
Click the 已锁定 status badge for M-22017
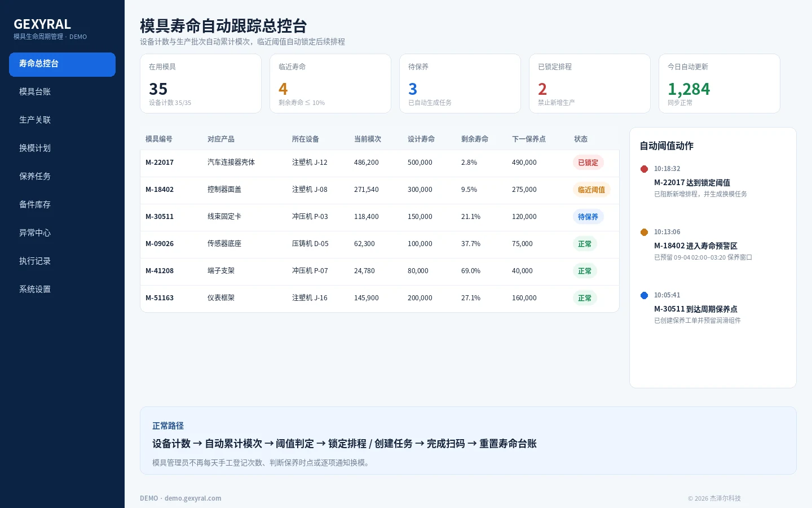(x=588, y=163)
